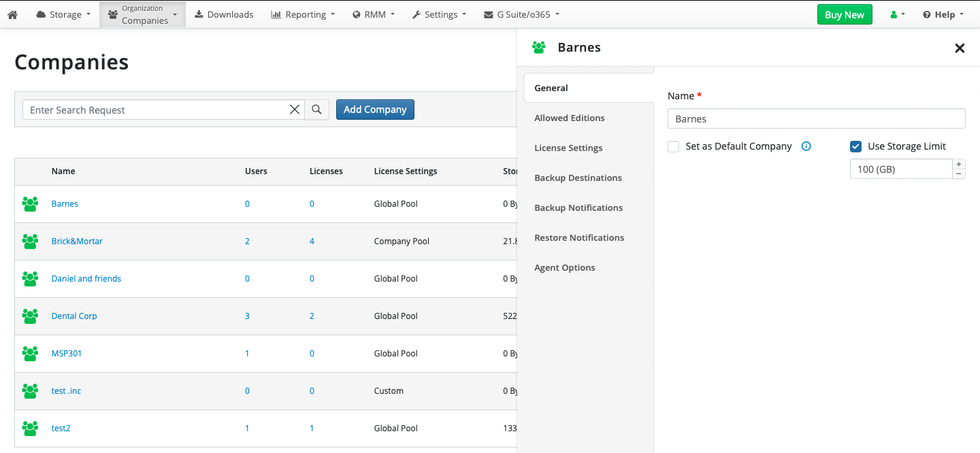
Task: Expand the user account dropdown
Action: pyautogui.click(x=898, y=14)
